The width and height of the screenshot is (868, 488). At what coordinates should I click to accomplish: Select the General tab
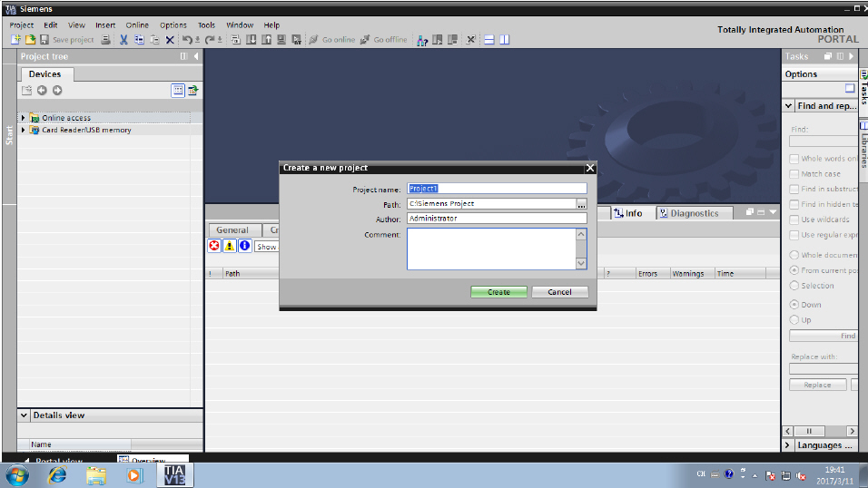tap(232, 230)
